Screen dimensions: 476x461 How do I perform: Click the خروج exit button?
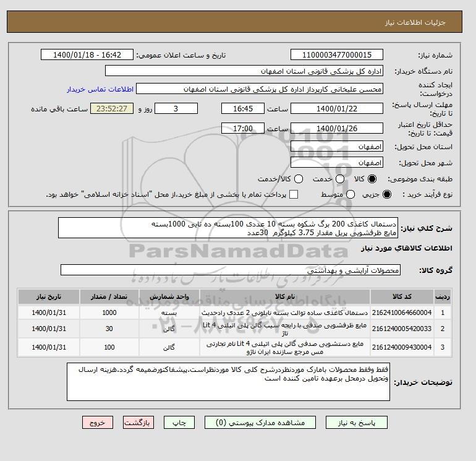coord(98,423)
